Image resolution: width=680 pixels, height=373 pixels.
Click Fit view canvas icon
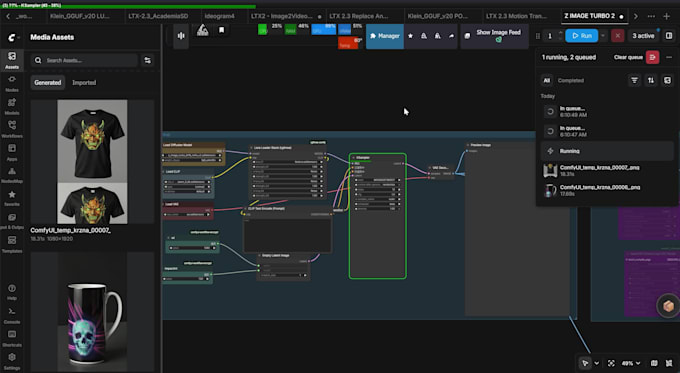pos(611,363)
